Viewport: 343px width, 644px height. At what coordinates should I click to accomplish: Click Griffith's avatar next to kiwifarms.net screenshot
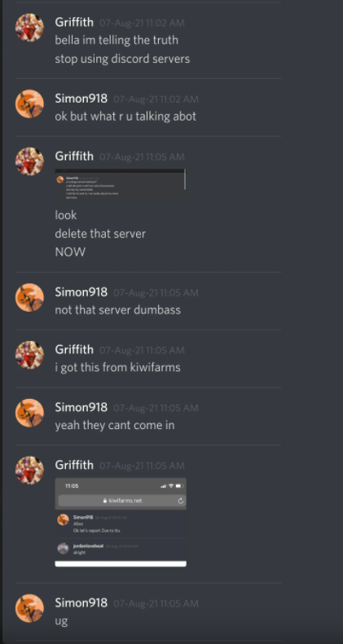(x=29, y=471)
